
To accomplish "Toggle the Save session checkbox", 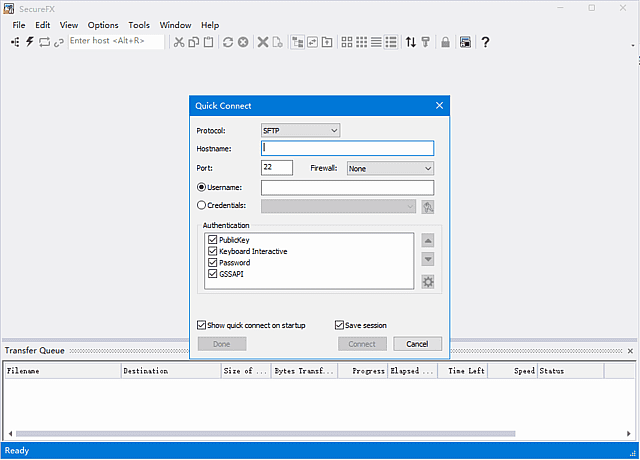I will pyautogui.click(x=339, y=325).
